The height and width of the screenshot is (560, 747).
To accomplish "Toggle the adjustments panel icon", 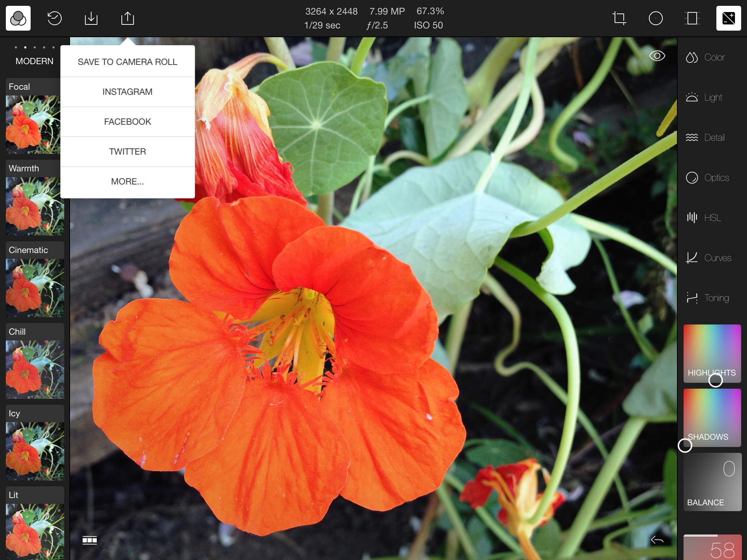I will click(x=729, y=18).
